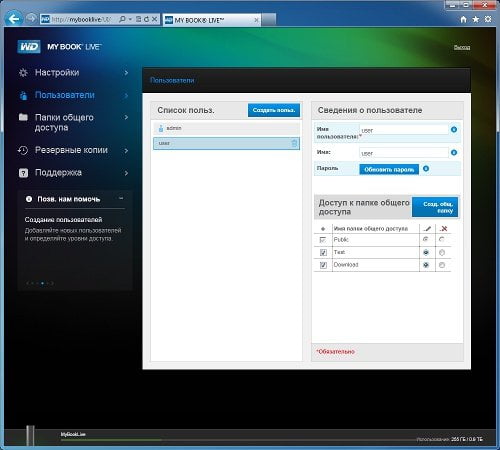Click the Папки общего доступа folder icon
The width and height of the screenshot is (500, 450).
(23, 117)
